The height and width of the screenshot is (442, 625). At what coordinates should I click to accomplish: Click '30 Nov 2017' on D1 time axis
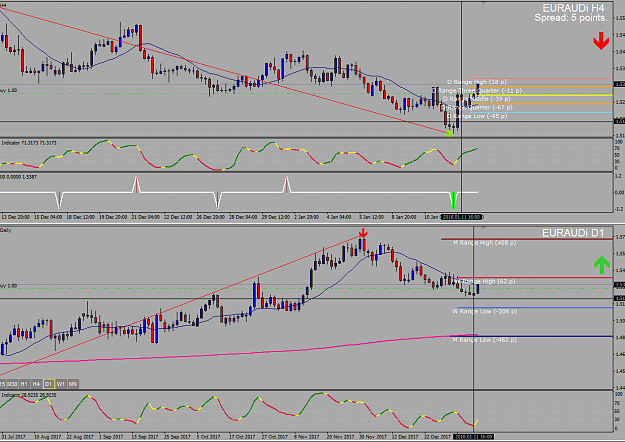[373, 437]
